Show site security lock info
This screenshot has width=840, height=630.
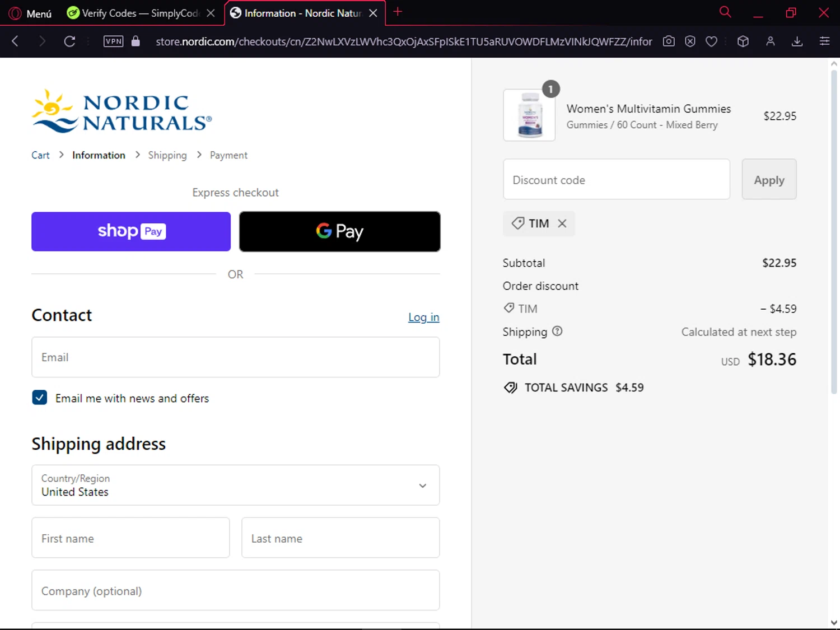pyautogui.click(x=136, y=41)
